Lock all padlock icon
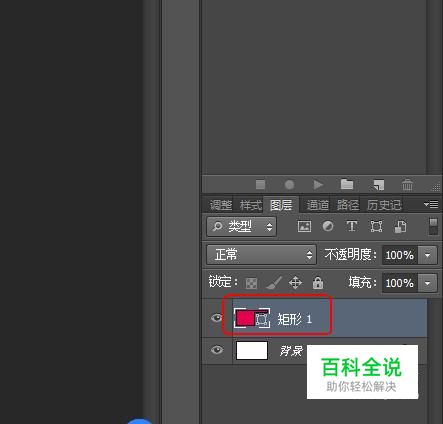This screenshot has height=424, width=443. 318,283
